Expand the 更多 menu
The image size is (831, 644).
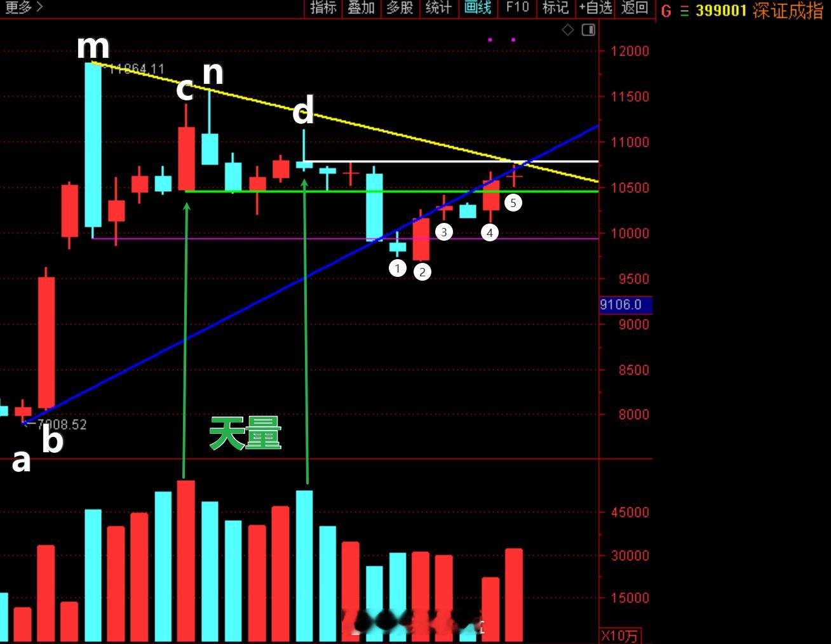[24, 8]
